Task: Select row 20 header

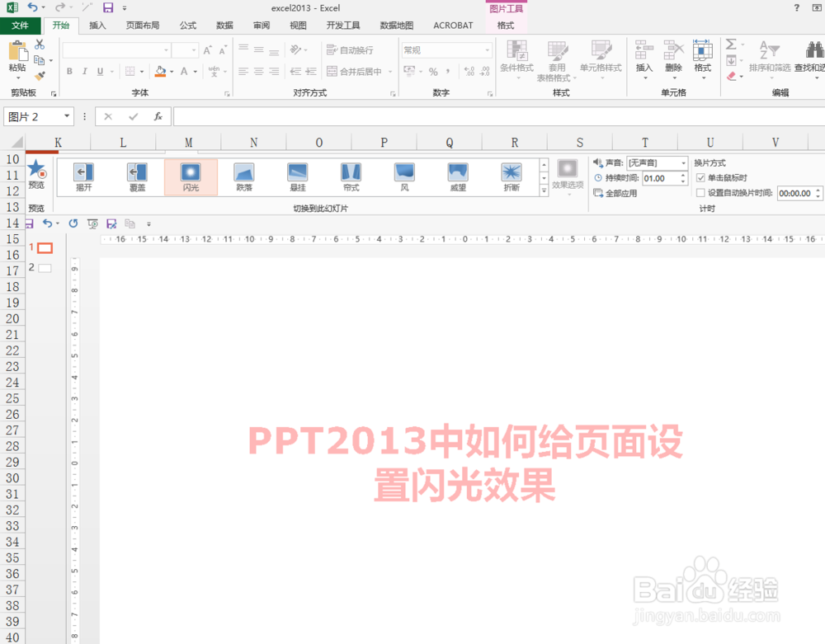Action: (x=12, y=318)
